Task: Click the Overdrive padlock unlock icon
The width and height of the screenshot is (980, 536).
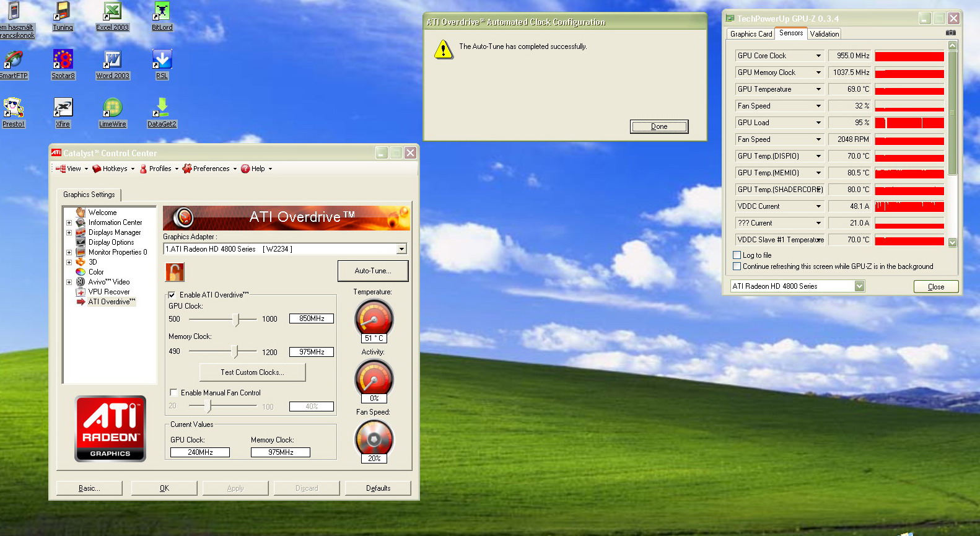Action: (175, 272)
